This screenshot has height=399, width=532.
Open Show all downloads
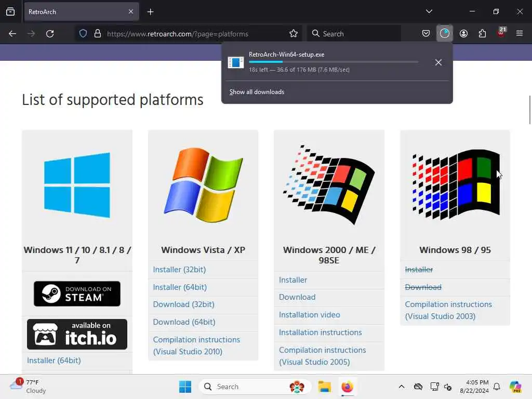(x=257, y=92)
